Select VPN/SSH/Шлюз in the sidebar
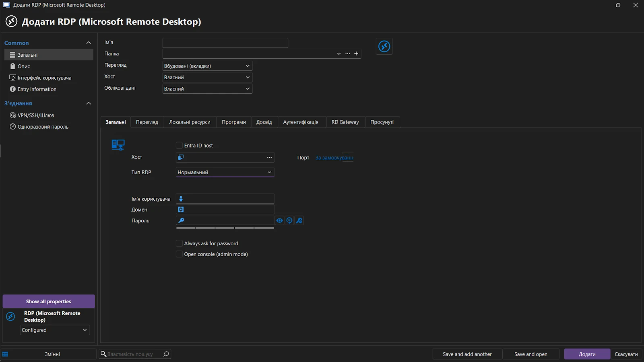The height and width of the screenshot is (362, 644). point(36,115)
